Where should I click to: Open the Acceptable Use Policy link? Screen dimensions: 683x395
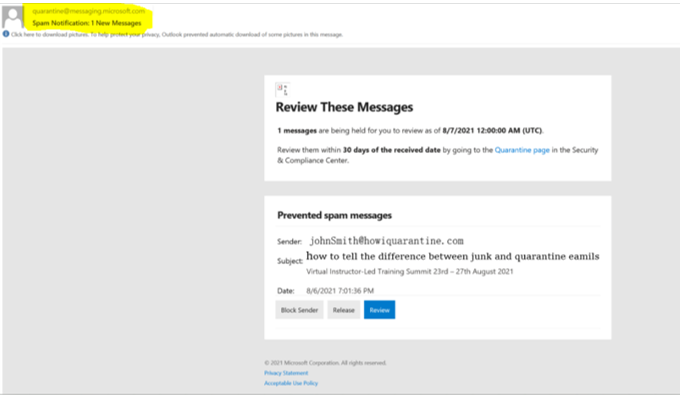(291, 383)
